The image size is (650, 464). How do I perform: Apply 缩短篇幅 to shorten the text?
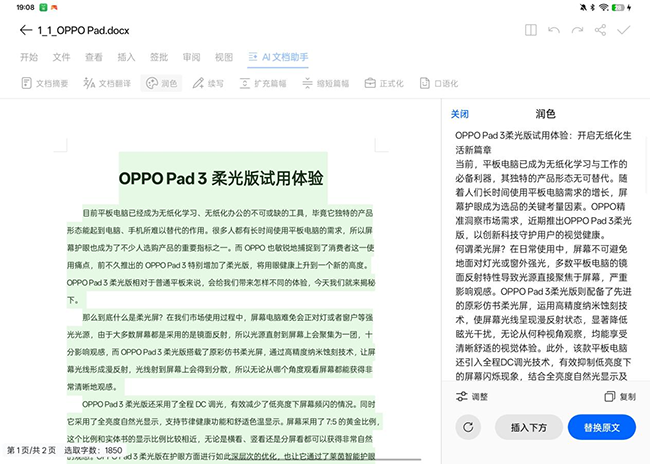(x=325, y=83)
